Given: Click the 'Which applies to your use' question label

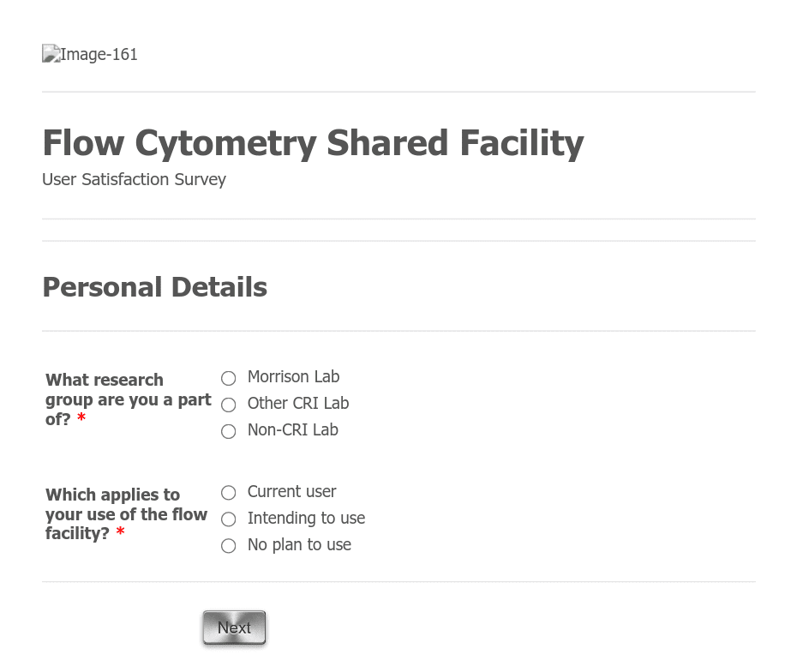Looking at the screenshot, I should 126,514.
